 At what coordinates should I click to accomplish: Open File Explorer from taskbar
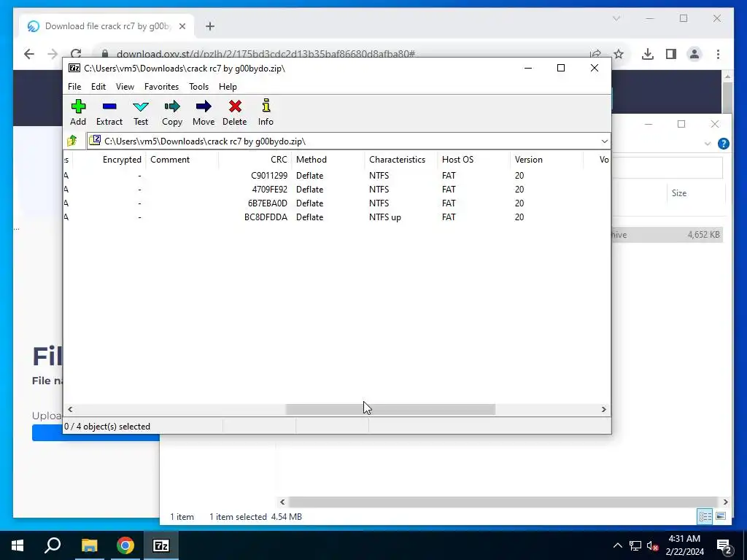89,545
